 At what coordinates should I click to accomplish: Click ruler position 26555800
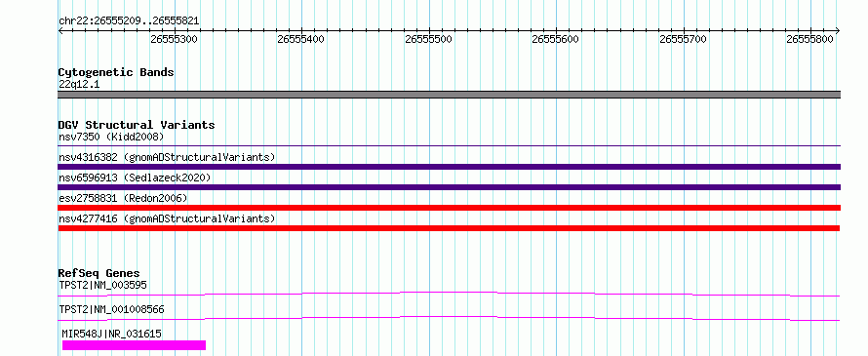810,39
